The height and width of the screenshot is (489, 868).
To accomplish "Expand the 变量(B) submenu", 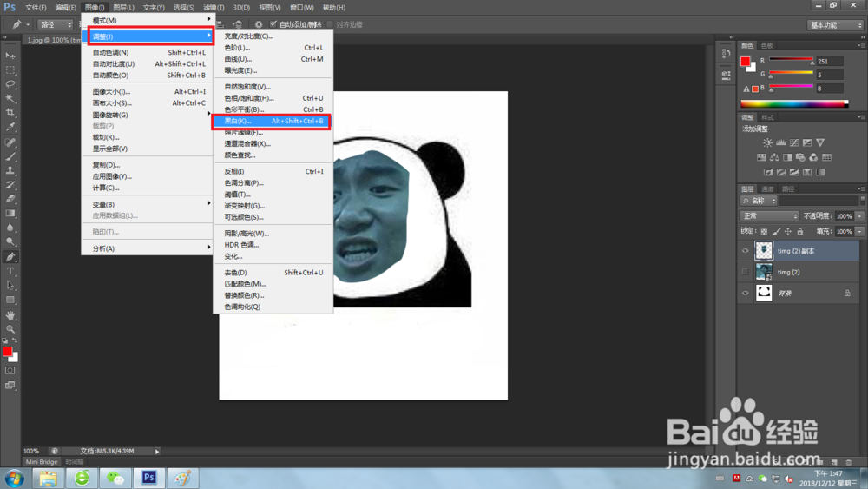I will pyautogui.click(x=148, y=204).
